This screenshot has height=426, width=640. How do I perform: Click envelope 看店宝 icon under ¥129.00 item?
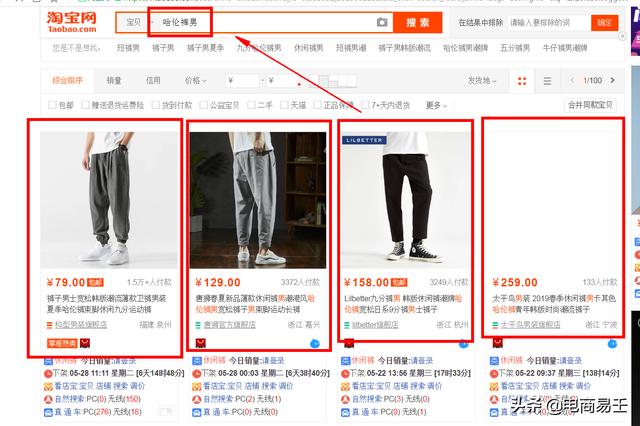(x=197, y=386)
